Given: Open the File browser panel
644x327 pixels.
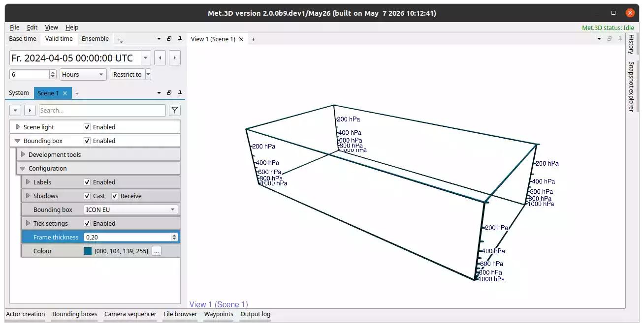Looking at the screenshot, I should pyautogui.click(x=180, y=314).
